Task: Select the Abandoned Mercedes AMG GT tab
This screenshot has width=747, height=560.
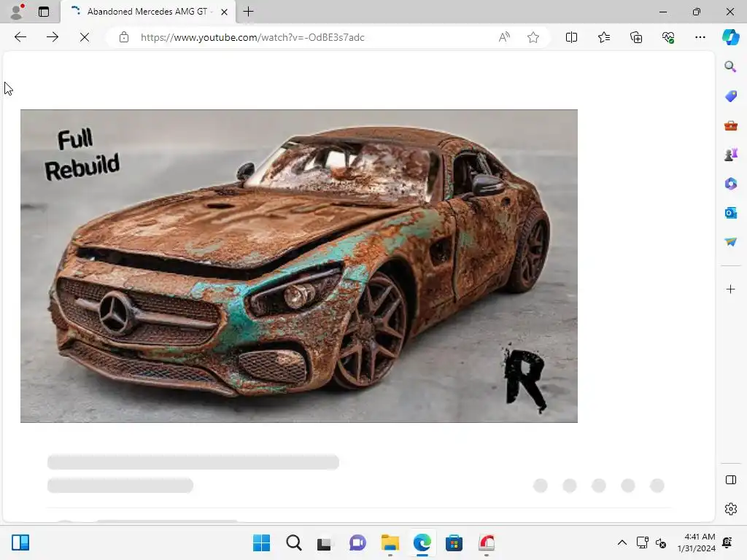Action: point(147,12)
